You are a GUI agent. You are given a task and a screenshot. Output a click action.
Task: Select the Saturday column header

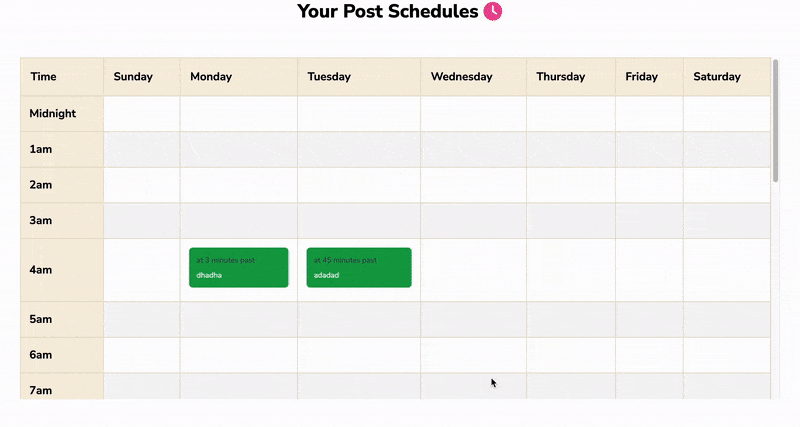click(727, 77)
